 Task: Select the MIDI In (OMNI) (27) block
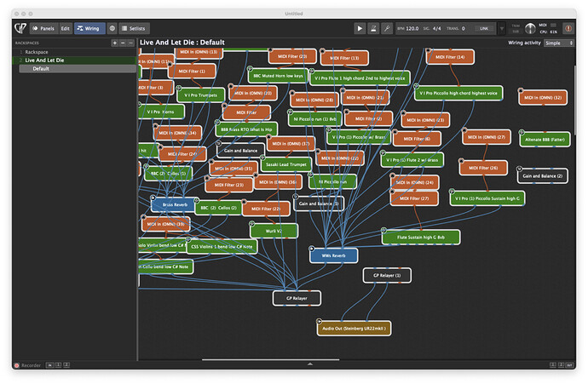(x=487, y=137)
